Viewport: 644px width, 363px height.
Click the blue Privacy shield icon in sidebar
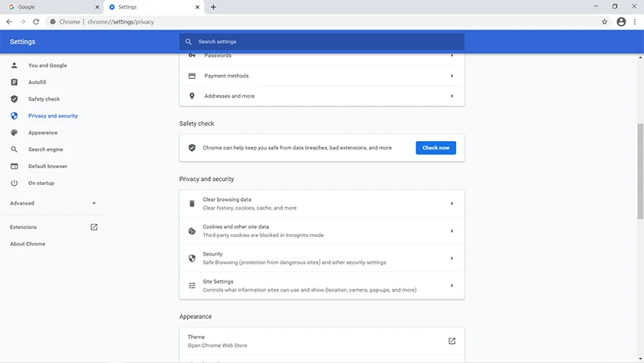pos(14,116)
